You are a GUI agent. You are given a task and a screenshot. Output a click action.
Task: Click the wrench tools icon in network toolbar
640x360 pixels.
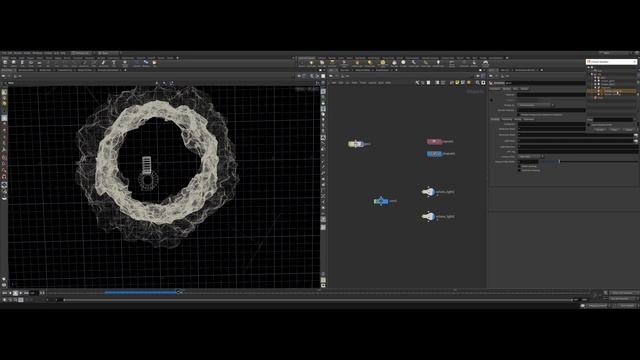(417, 82)
